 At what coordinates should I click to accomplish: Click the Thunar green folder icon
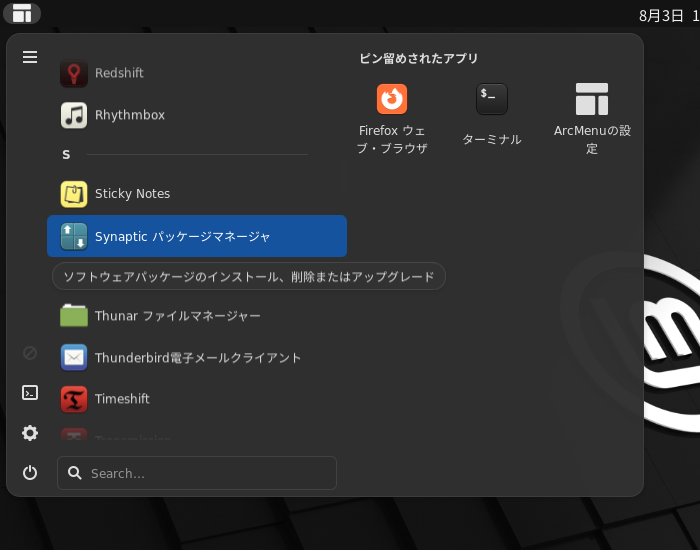pos(74,316)
